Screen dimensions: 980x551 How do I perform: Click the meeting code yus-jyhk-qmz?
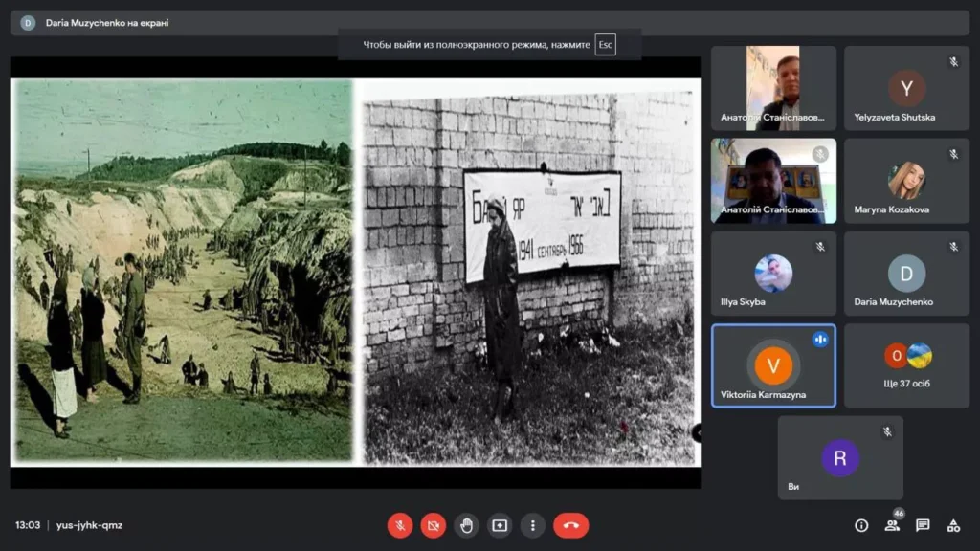89,525
